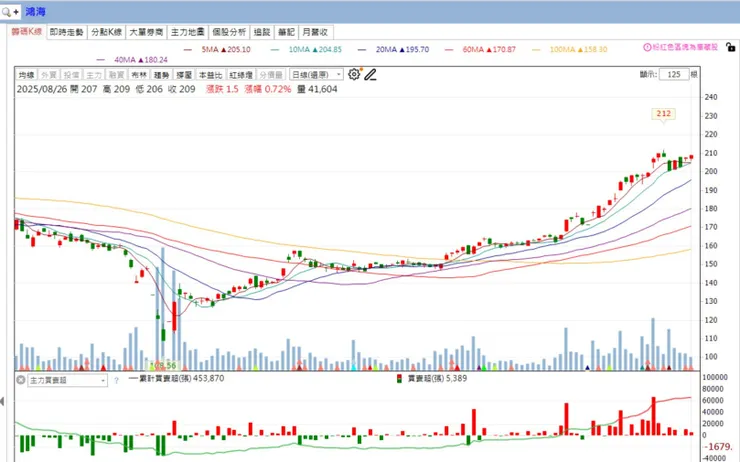Click the 鴻海 stock name title
This screenshot has height=462, width=740.
click(x=35, y=12)
